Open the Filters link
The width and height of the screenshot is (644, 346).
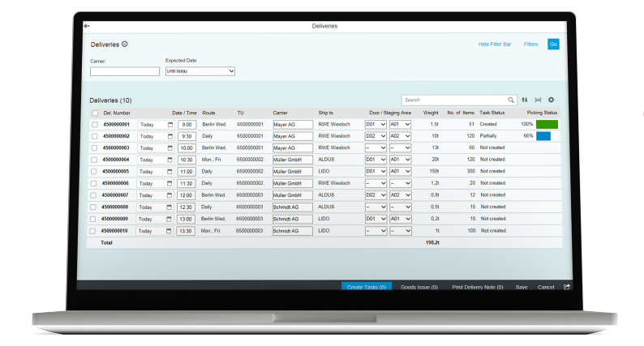pos(530,44)
